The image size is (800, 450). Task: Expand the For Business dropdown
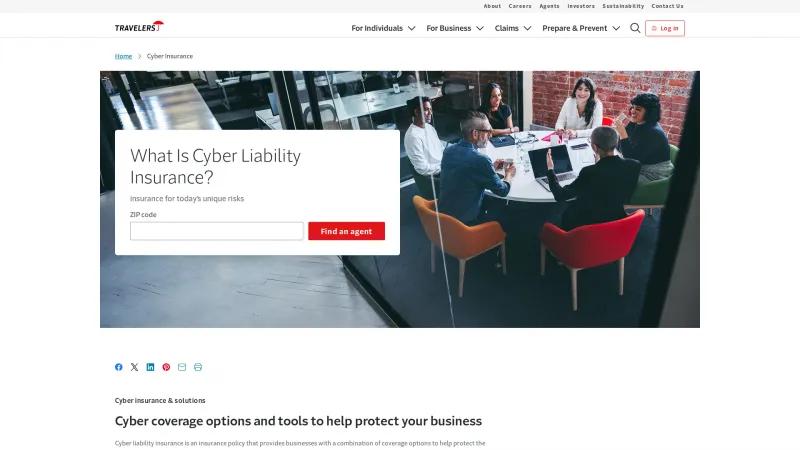point(455,28)
